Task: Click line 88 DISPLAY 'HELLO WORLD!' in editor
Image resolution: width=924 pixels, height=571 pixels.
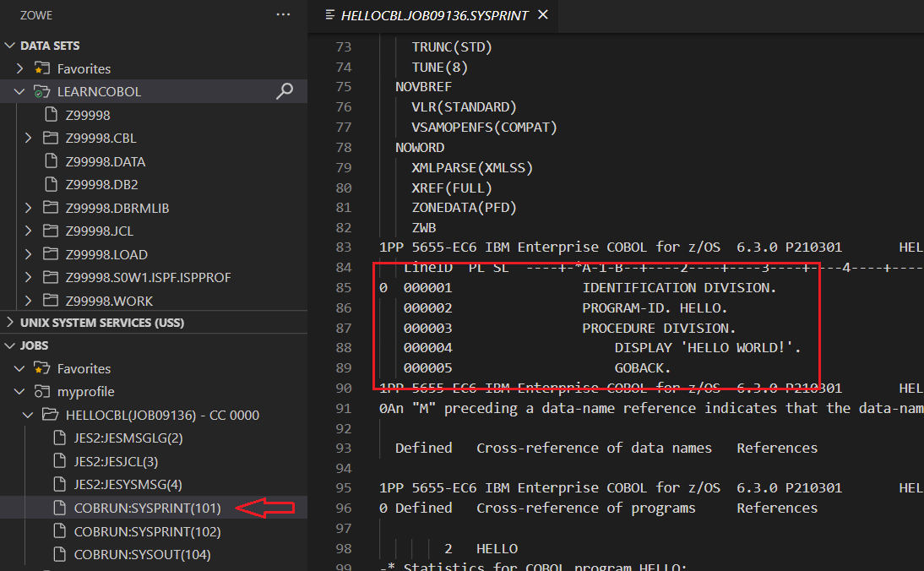Action: [x=707, y=348]
